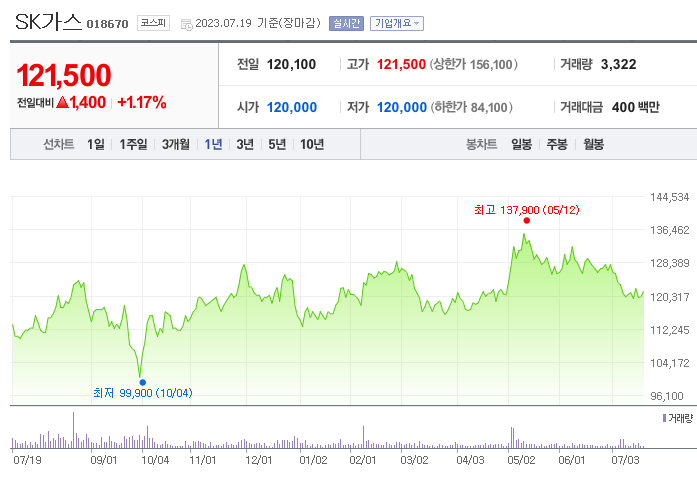Select the 3년 line chart tab

tap(245, 144)
